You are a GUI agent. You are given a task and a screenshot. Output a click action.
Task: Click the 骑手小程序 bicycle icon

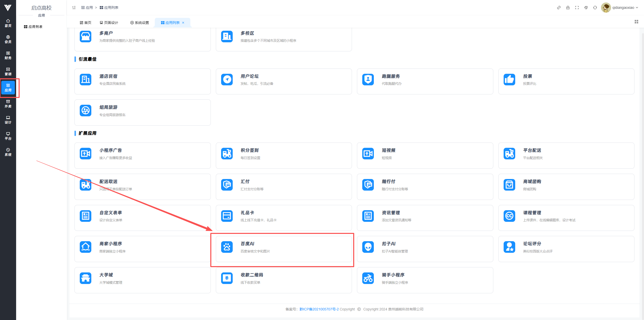tap(368, 278)
